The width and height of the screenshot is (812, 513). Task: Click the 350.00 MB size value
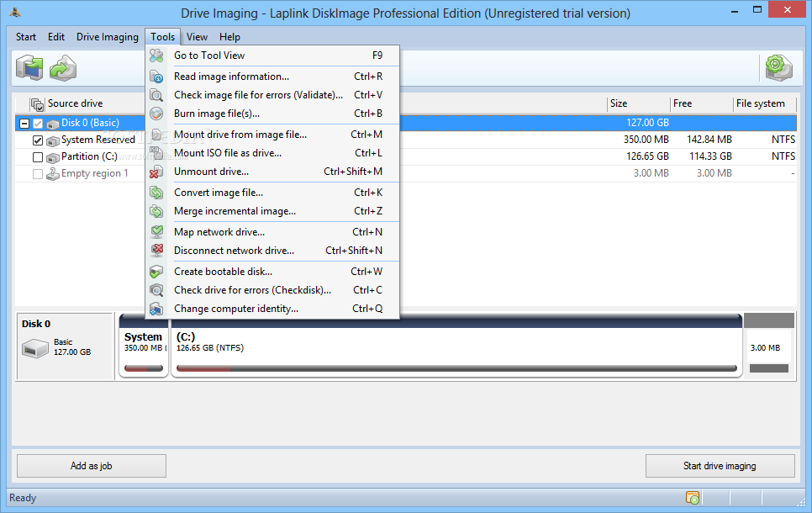click(646, 140)
